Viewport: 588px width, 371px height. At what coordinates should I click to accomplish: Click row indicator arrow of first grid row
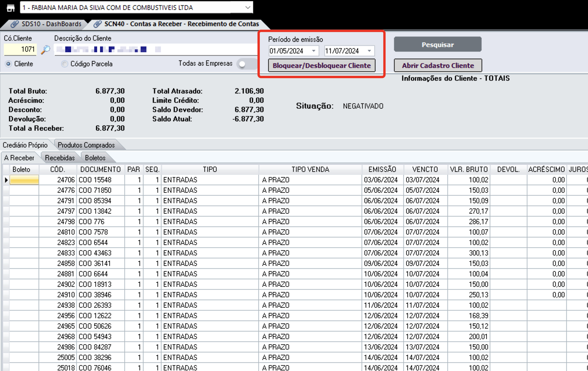(6, 180)
